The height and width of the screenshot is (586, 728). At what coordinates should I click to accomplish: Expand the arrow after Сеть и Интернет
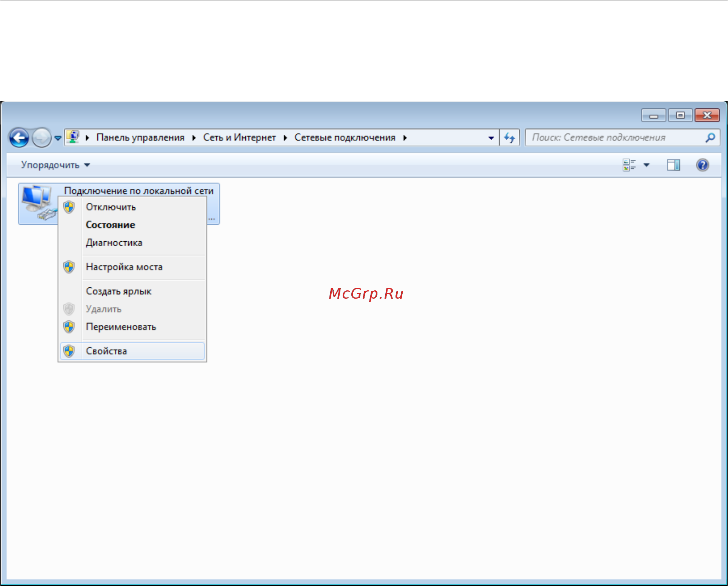click(285, 138)
